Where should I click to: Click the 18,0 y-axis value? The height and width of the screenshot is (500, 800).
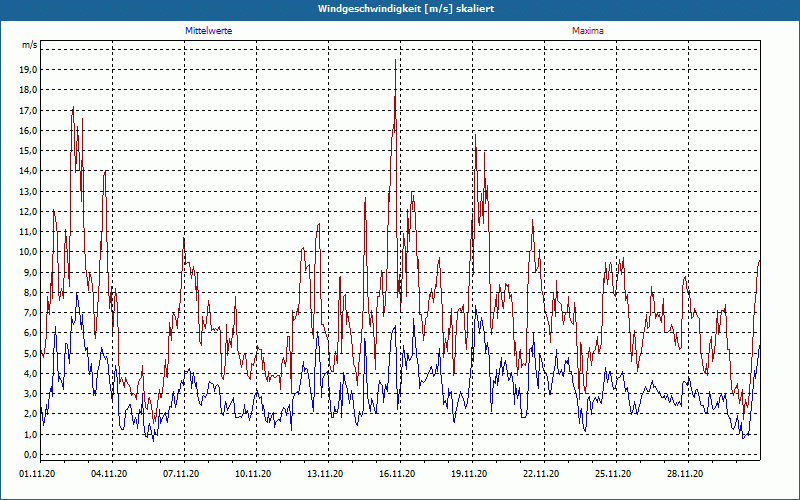tap(28, 90)
